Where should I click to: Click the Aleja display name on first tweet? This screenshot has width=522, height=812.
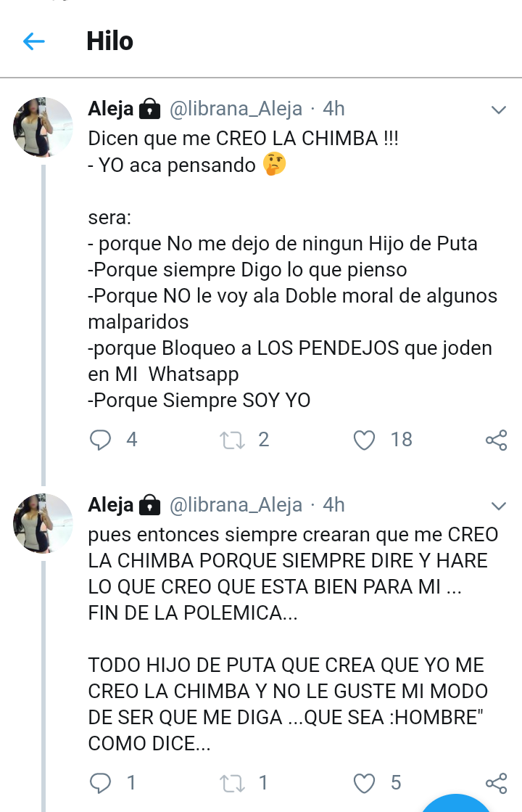111,109
